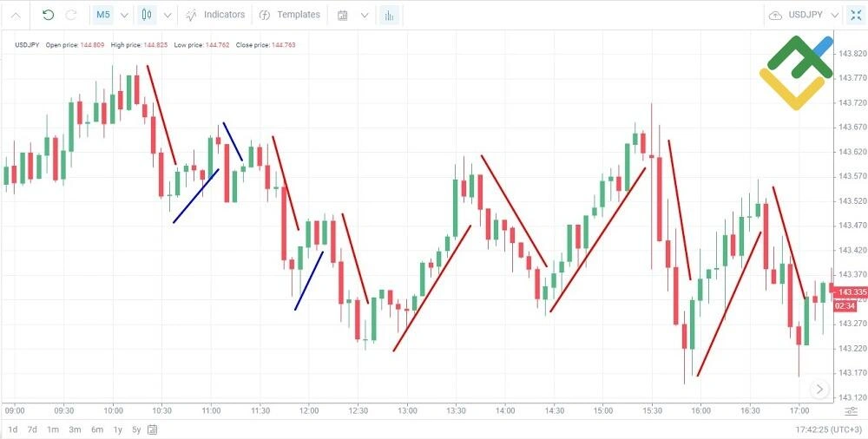This screenshot has width=868, height=439.
Task: Collapse toolbar with the up chevron
Action: pyautogui.click(x=16, y=16)
